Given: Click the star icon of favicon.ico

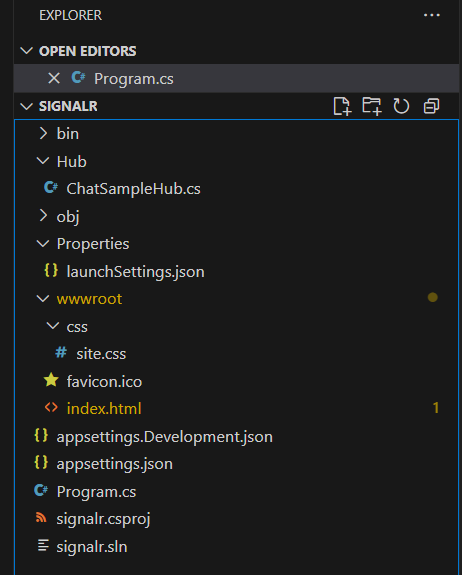Looking at the screenshot, I should tap(51, 380).
